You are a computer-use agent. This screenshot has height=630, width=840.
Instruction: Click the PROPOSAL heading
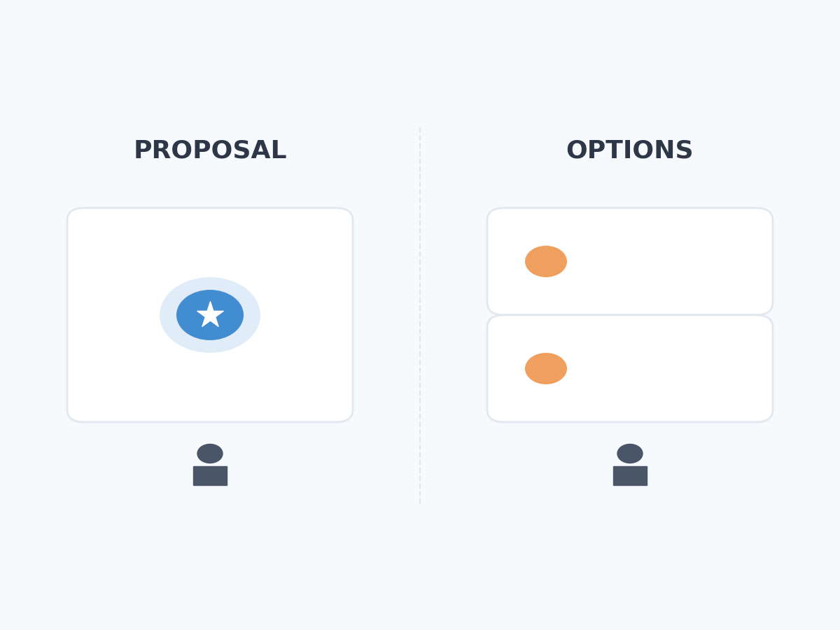210,150
